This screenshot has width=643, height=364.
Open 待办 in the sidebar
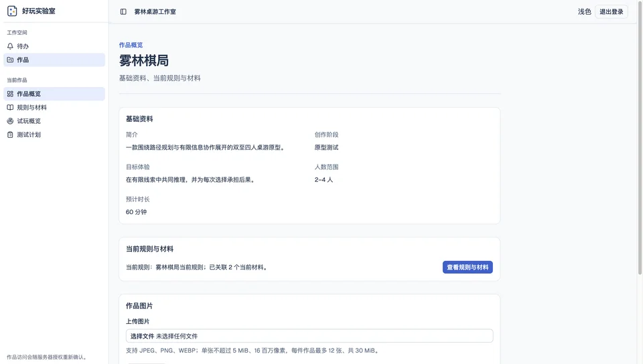pyautogui.click(x=54, y=46)
